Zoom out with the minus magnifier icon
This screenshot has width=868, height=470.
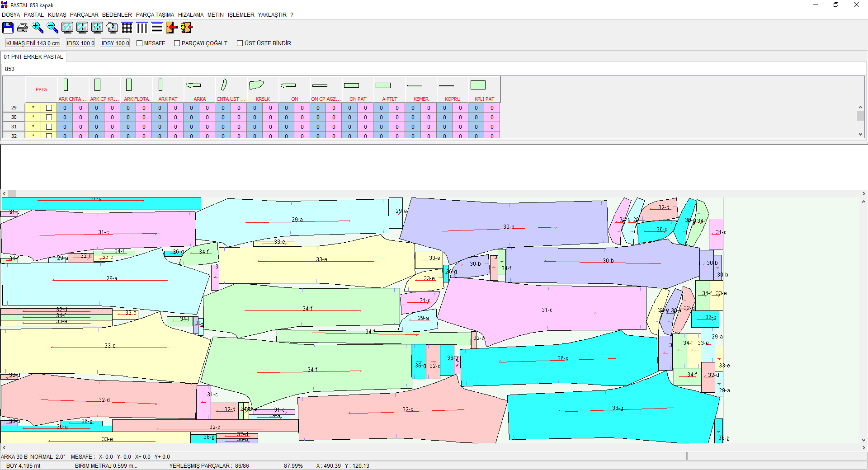tap(52, 28)
